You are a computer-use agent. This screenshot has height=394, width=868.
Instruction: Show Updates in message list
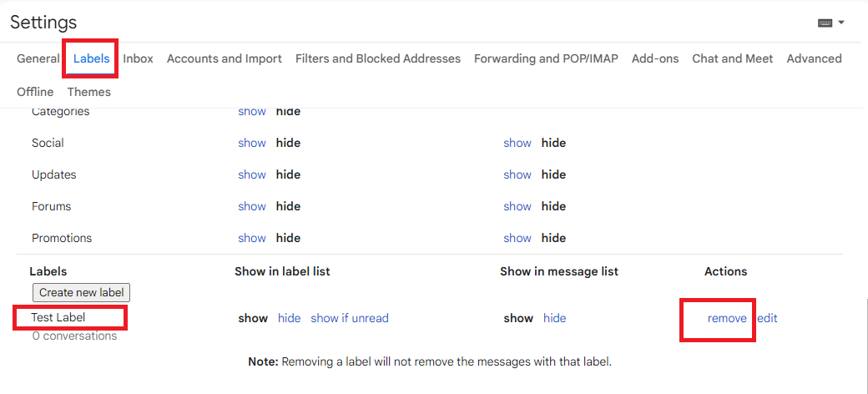pyautogui.click(x=517, y=174)
